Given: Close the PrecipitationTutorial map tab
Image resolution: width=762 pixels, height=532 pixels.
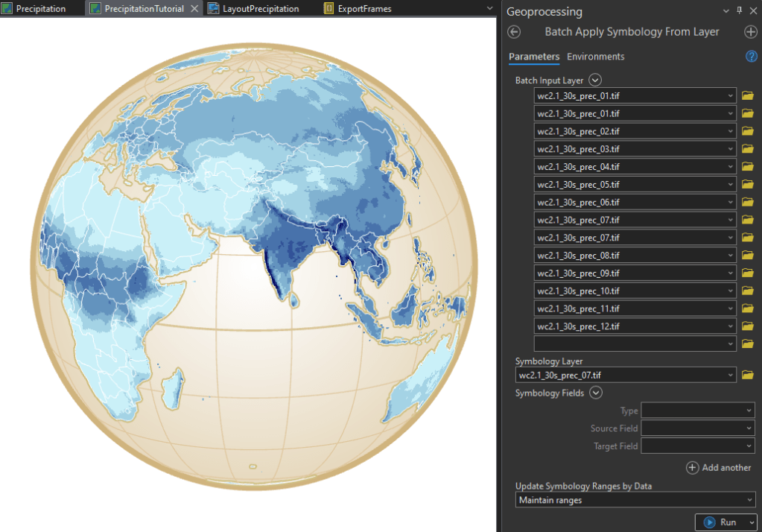Looking at the screenshot, I should coord(194,9).
